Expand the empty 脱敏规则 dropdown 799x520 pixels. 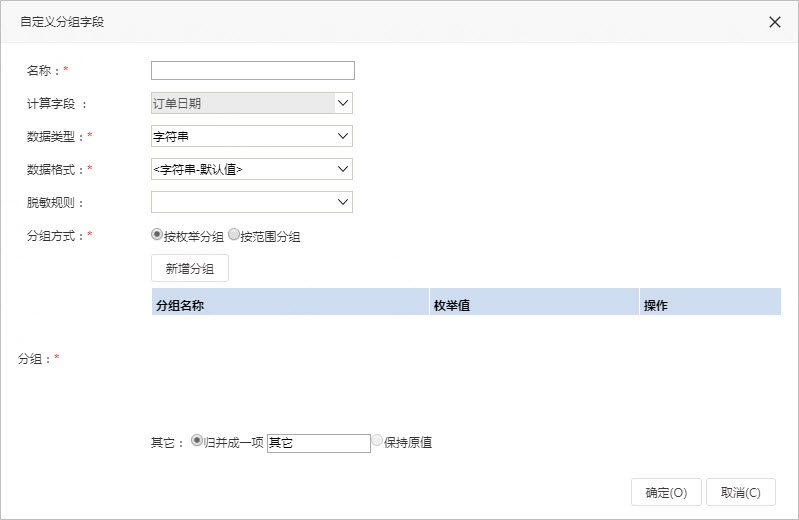pyautogui.click(x=252, y=202)
